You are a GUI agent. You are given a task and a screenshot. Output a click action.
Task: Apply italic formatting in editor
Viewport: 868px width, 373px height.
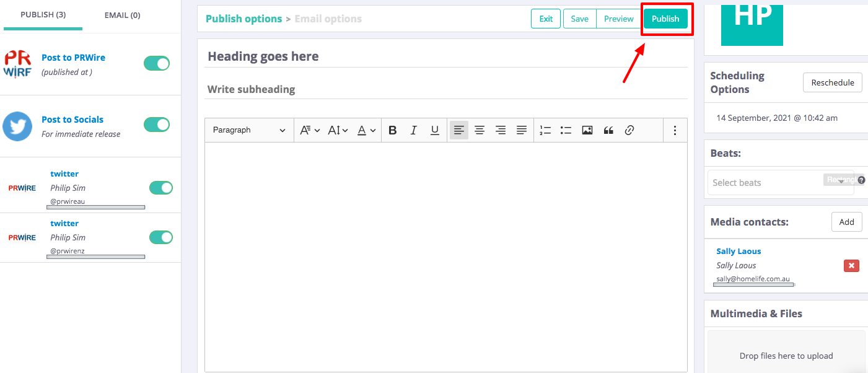pyautogui.click(x=414, y=130)
